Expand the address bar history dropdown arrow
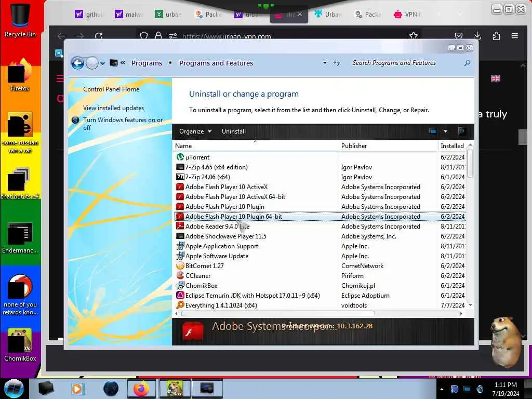532x399 pixels. pos(325,63)
